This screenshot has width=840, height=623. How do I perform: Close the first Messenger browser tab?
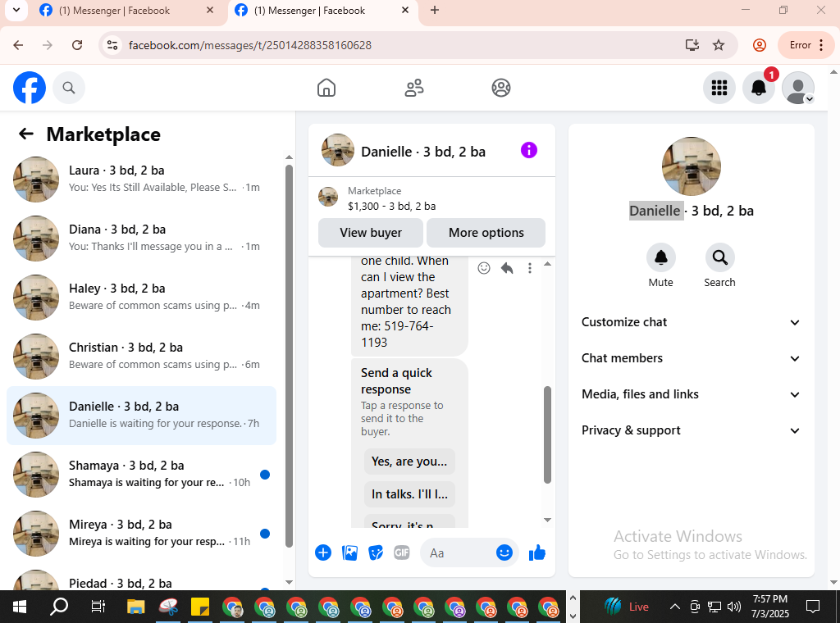click(210, 10)
